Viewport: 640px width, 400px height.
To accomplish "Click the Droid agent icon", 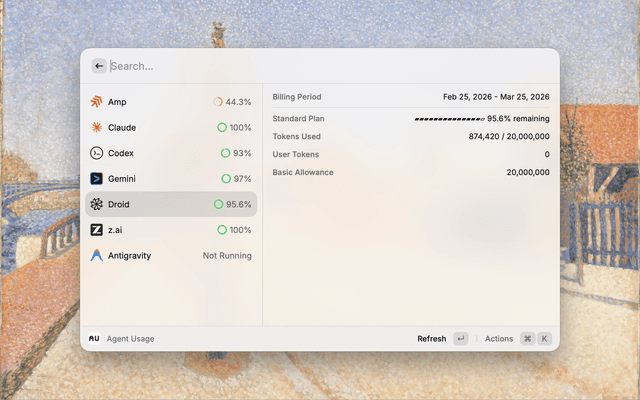I will point(96,204).
